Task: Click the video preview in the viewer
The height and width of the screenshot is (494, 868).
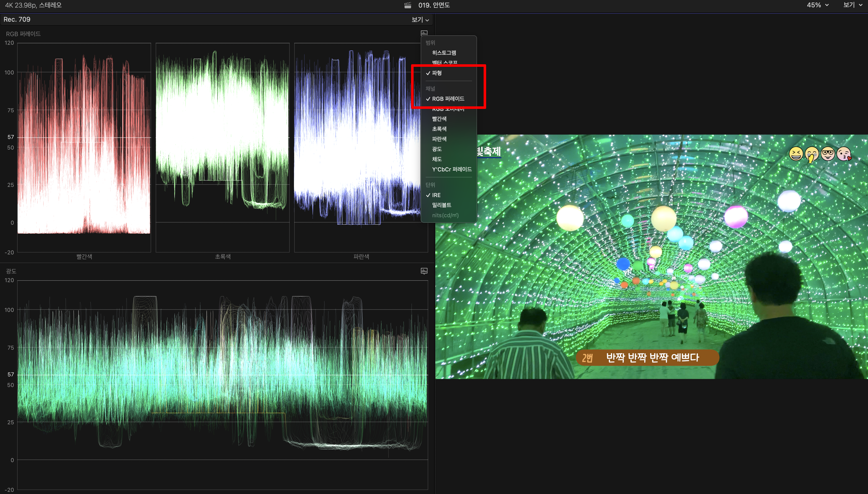Action: (x=651, y=257)
